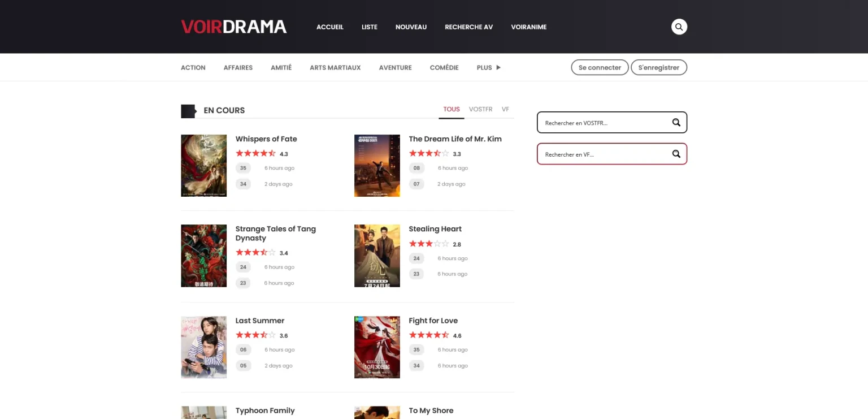
Task: Open episode 24 of Strange Tales of Tang Dynasty
Action: coord(243,267)
